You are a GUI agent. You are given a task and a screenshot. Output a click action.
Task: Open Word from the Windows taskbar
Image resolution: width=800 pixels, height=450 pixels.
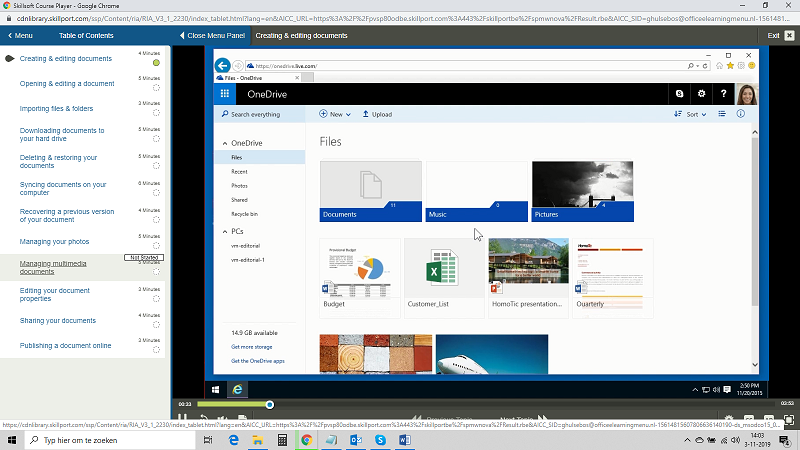(405, 440)
